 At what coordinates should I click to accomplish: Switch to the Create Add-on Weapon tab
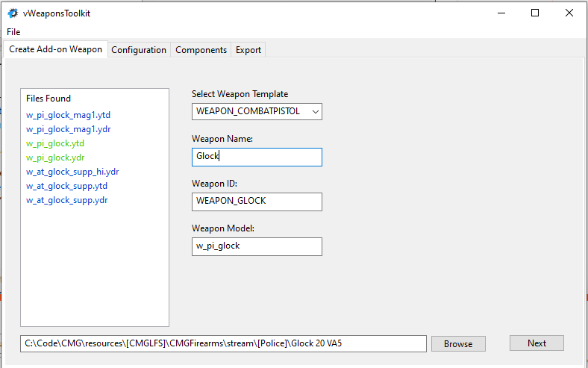[x=55, y=49]
